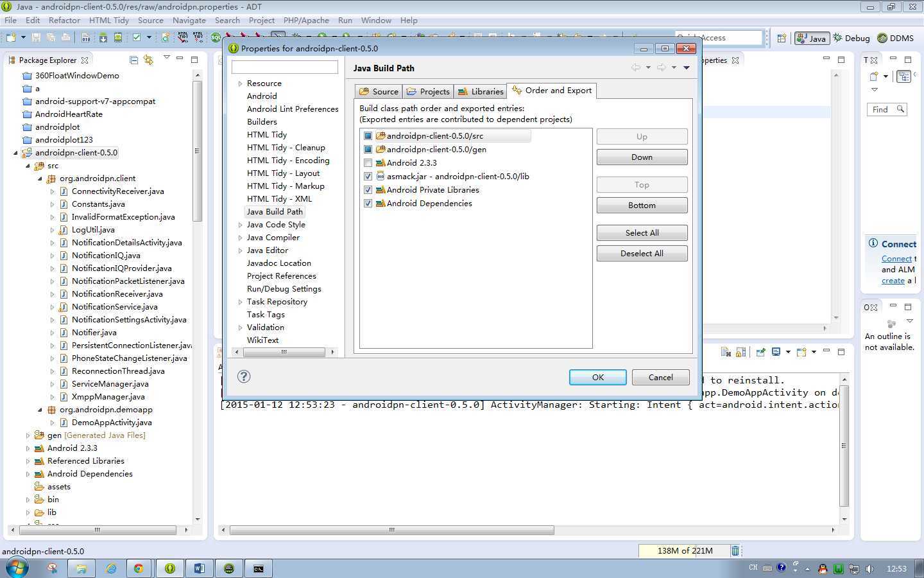
Task: Click the New wizard toolbar icon
Action: 12,38
